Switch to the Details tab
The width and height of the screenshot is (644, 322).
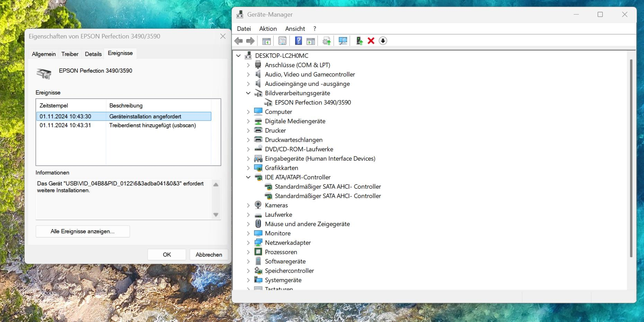[93, 54]
